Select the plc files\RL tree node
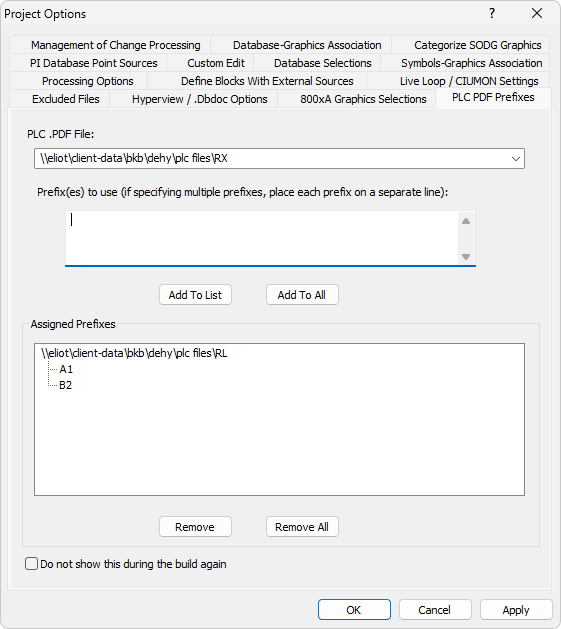Image resolution: width=561 pixels, height=629 pixels. tap(134, 353)
